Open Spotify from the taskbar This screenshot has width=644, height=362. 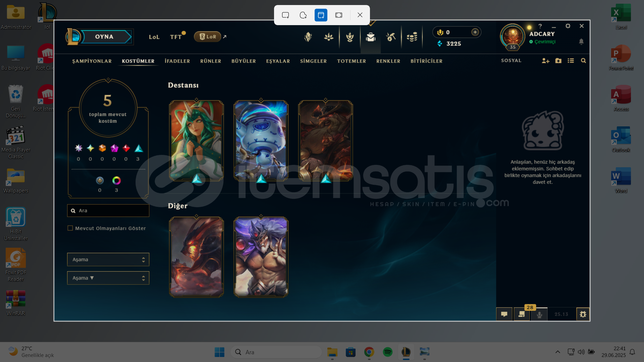387,352
